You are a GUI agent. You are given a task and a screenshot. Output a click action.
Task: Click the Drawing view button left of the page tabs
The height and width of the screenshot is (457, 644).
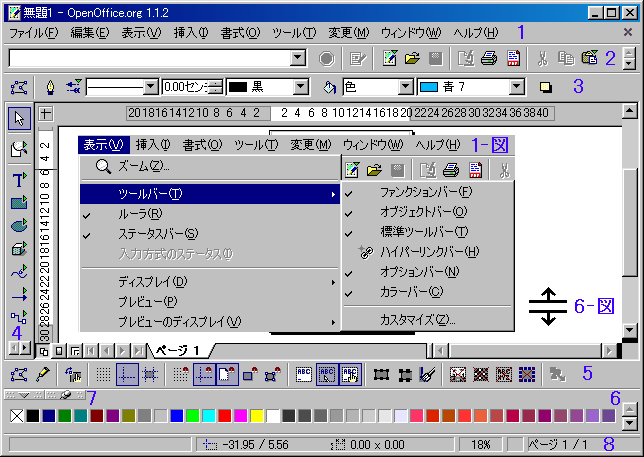tap(44, 351)
